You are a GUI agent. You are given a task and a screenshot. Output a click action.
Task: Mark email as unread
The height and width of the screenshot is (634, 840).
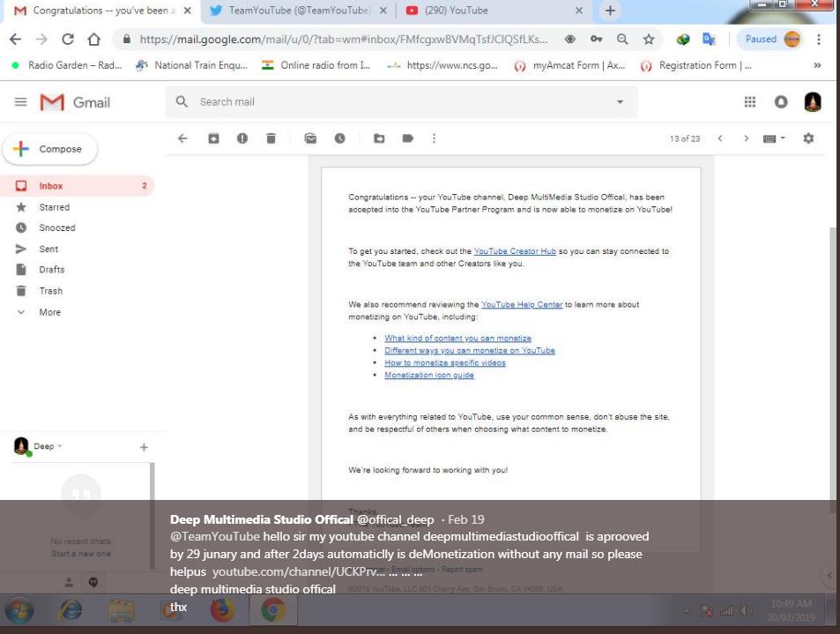coord(310,138)
